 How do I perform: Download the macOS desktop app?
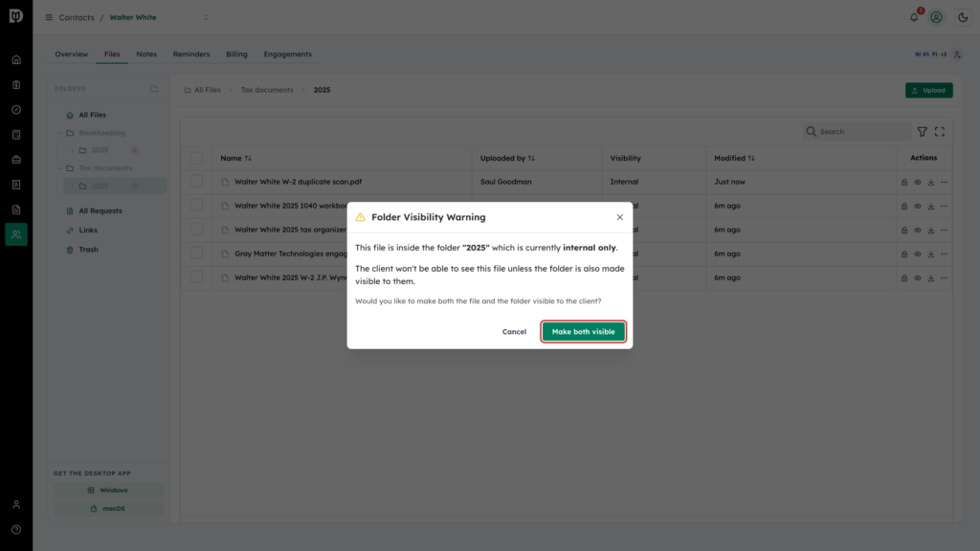tap(108, 509)
